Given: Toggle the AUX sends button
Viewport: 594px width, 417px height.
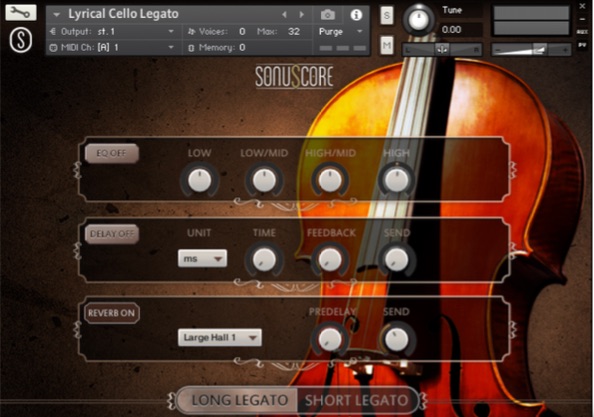Looking at the screenshot, I should (x=582, y=32).
